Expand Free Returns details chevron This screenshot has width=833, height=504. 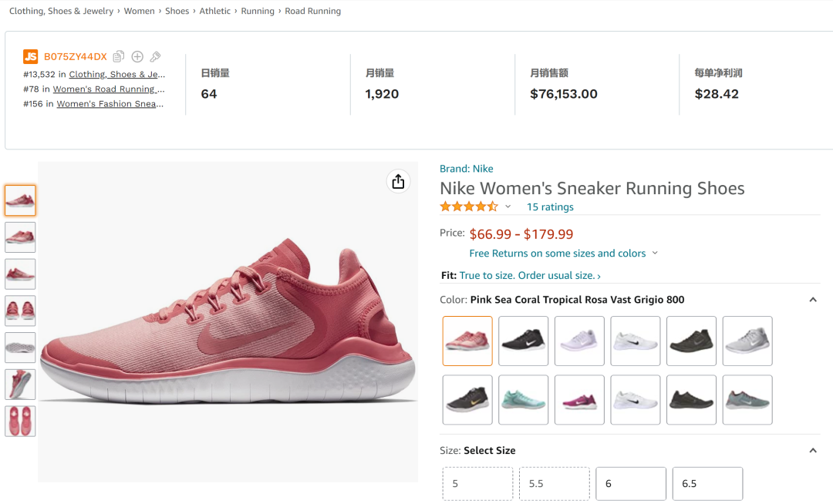655,254
